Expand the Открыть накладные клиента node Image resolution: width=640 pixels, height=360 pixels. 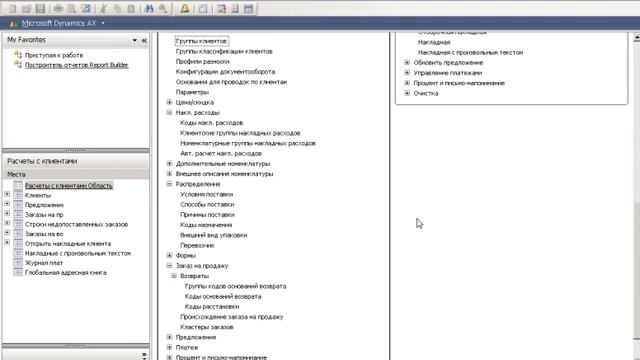click(7, 242)
